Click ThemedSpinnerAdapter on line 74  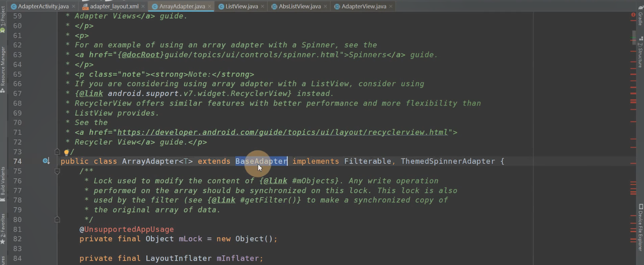tap(448, 161)
